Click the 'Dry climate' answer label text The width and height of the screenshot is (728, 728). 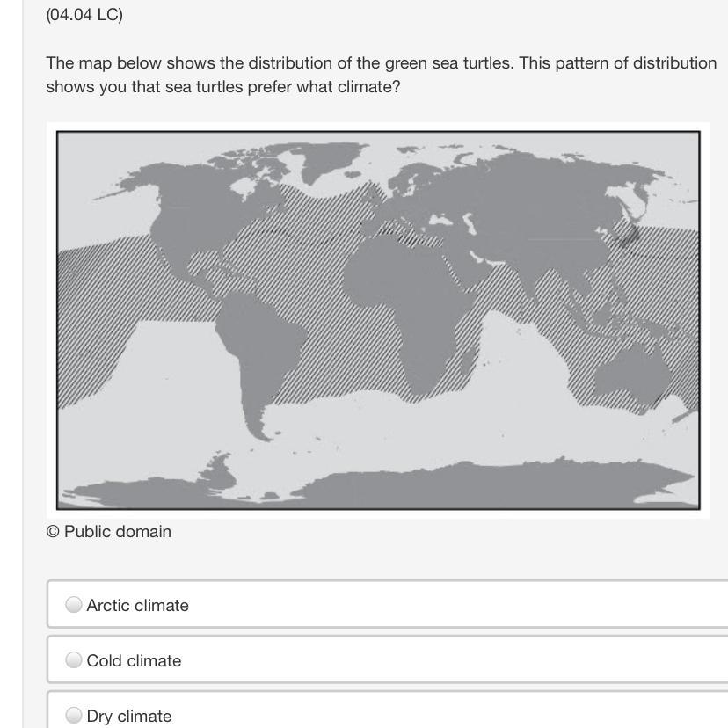tap(129, 716)
